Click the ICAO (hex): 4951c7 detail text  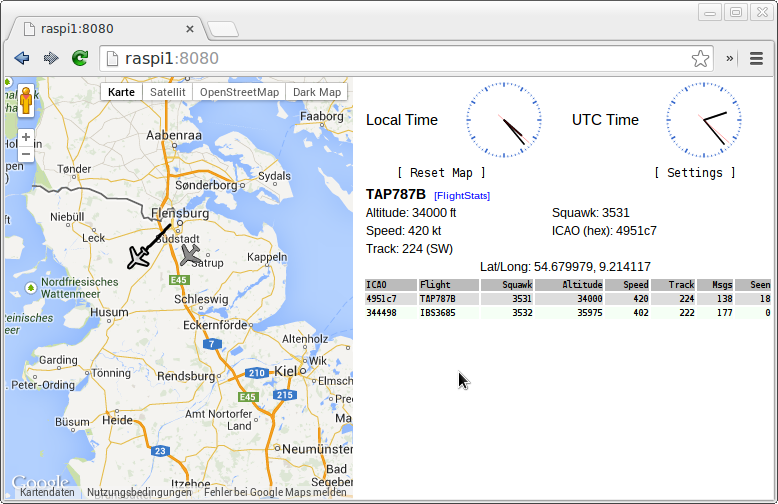(x=604, y=231)
